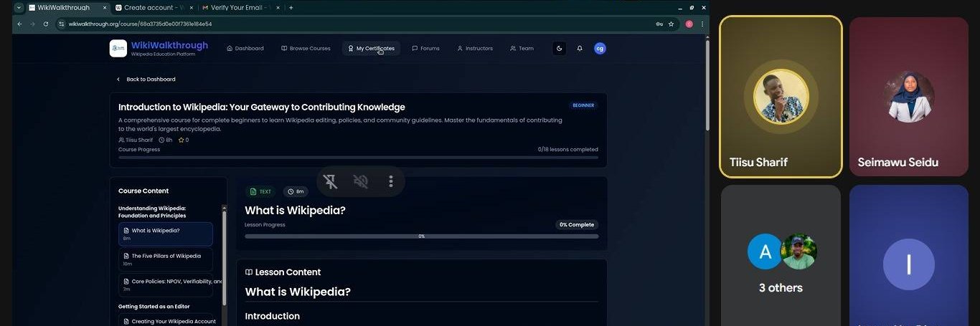This screenshot has height=326, width=980.
Task: Open the Team nav link
Action: pyautogui.click(x=522, y=49)
